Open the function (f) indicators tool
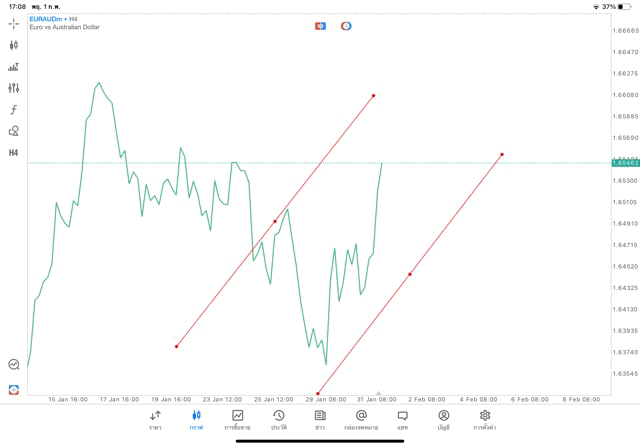Image resolution: width=640 pixels, height=447 pixels. 14,109
